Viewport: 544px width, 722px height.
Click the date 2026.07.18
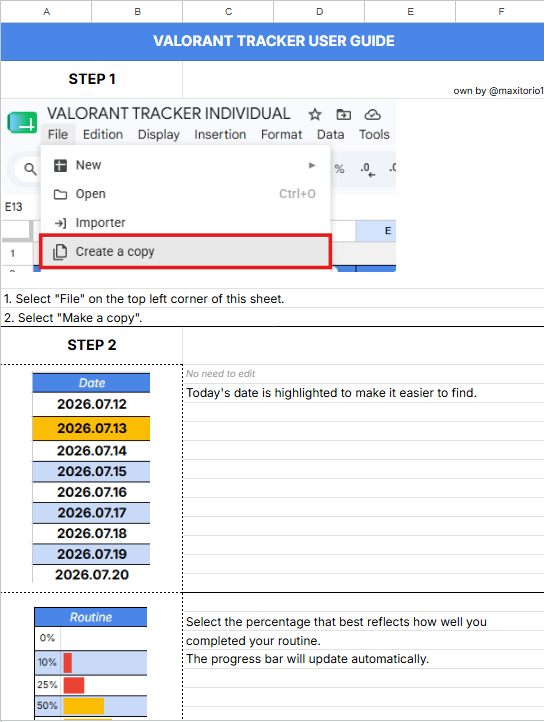pyautogui.click(x=91, y=533)
